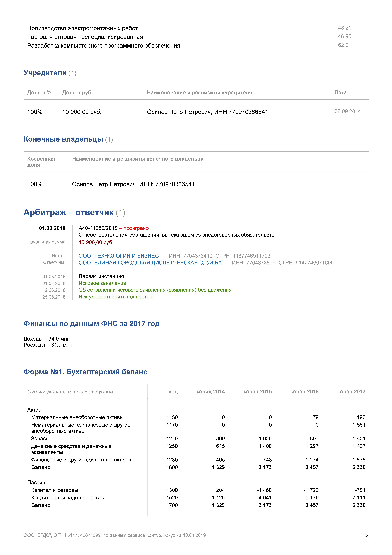
Task: Click founder share "10 000,00 руб."
Action: pos(82,112)
